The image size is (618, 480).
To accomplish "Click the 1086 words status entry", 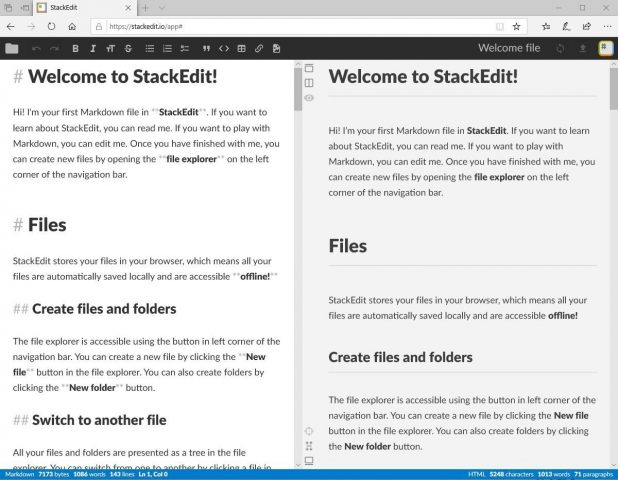I will 89,474.
